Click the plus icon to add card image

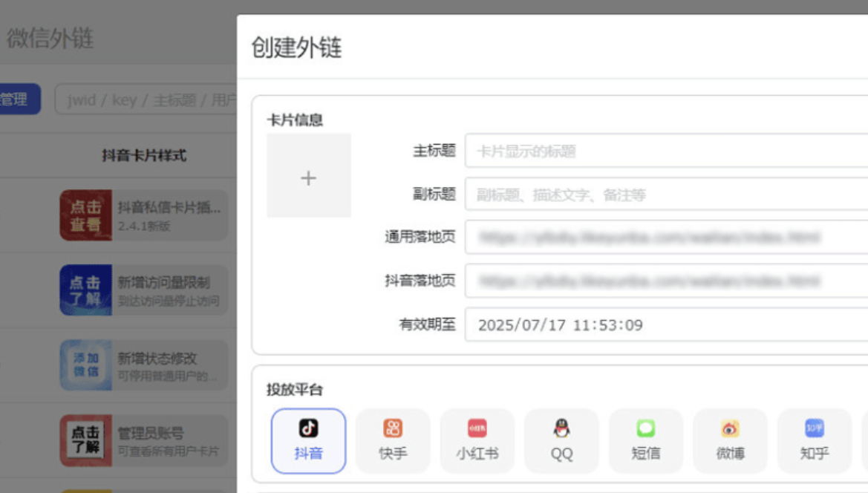click(x=309, y=176)
